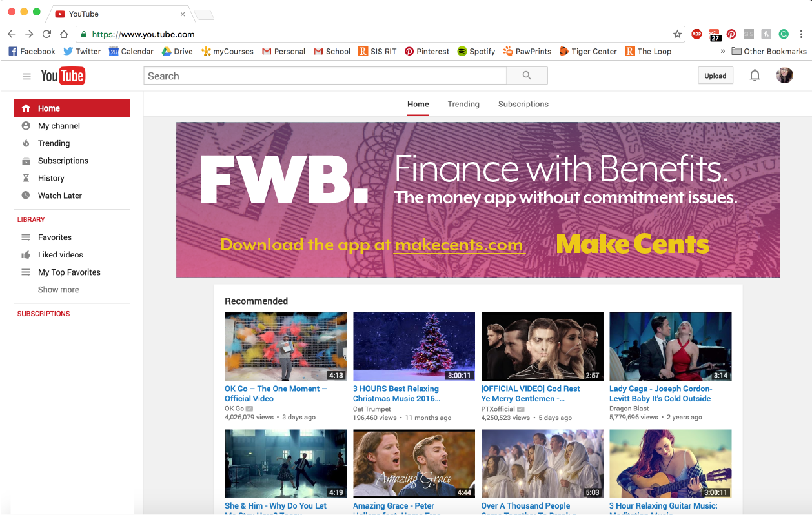The height and width of the screenshot is (515, 812).
Task: Reload the page with refresh icon
Action: 46,34
